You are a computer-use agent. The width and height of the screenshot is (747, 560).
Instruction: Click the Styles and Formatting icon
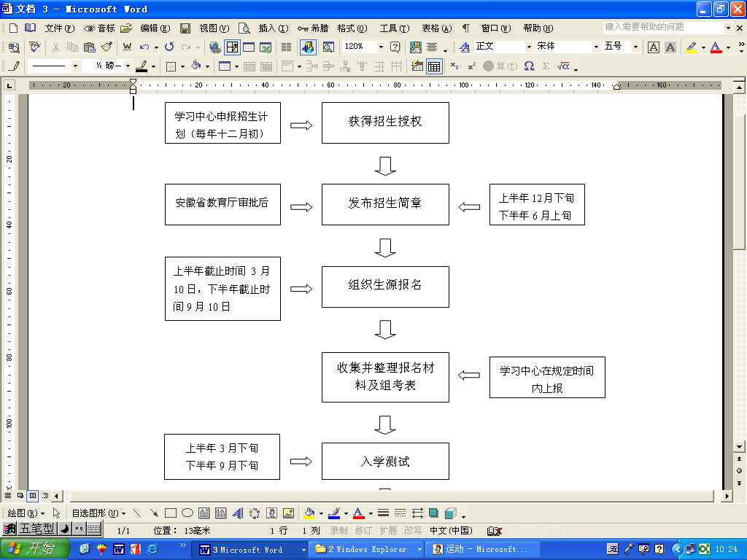click(x=465, y=47)
